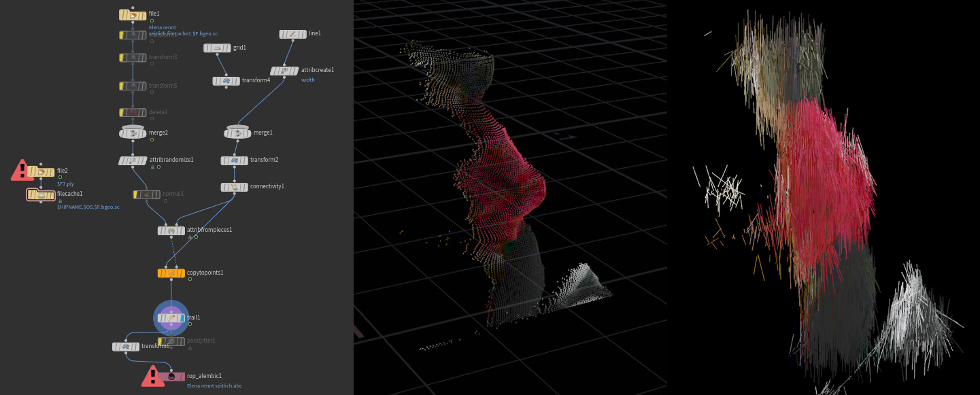Click the error badge on rop_alembic1

[152, 376]
